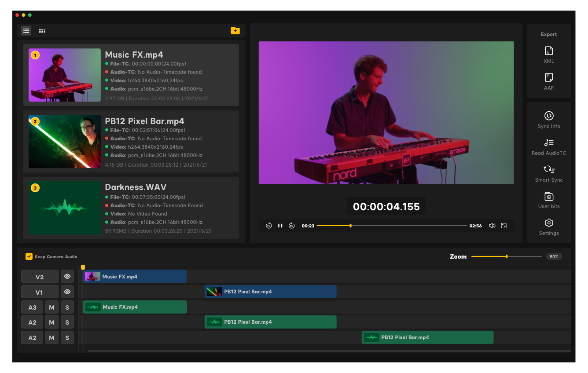This screenshot has width=588, height=373.
Task: Toggle visibility of the V1 track
Action: pos(67,292)
